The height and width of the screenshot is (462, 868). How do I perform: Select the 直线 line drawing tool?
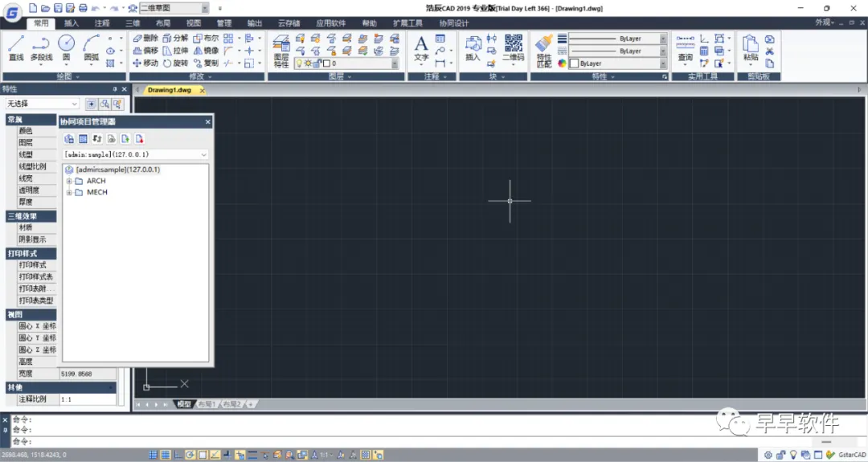tap(16, 48)
